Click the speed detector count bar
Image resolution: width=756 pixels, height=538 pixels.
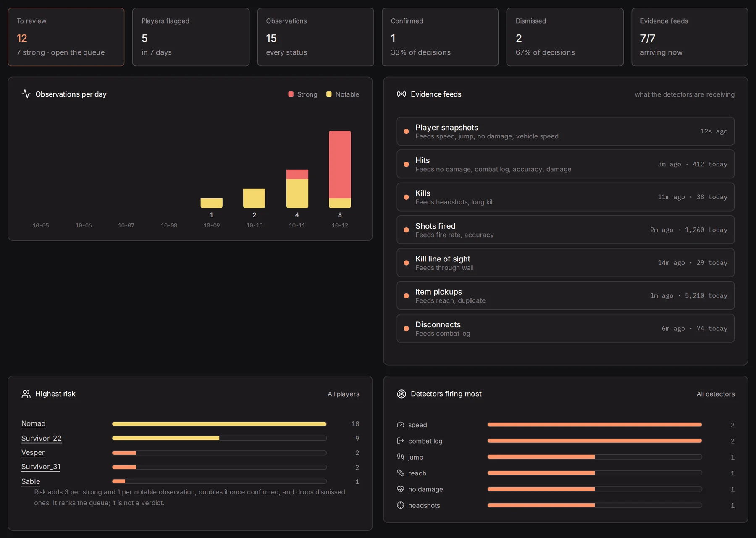(x=595, y=425)
